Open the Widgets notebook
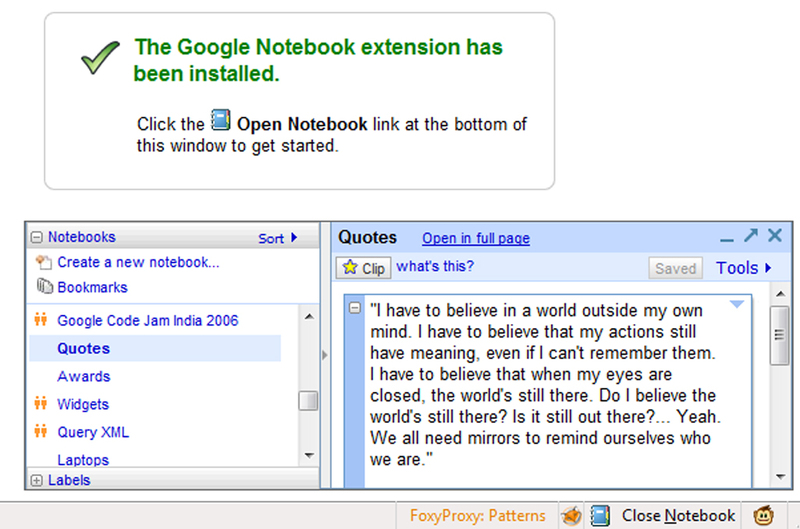This screenshot has height=529, width=800. click(83, 404)
